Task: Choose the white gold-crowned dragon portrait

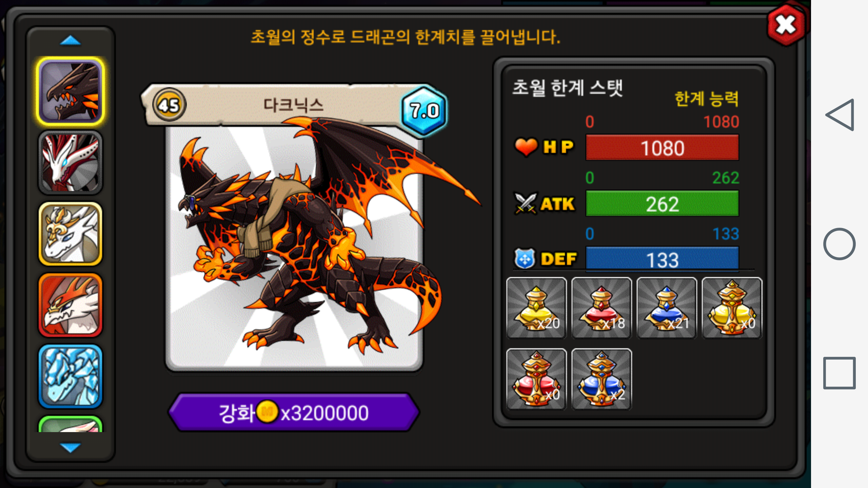Action: (x=71, y=234)
